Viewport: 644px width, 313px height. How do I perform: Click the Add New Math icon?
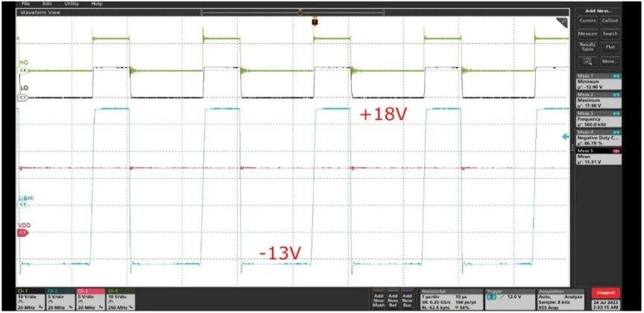[378, 299]
